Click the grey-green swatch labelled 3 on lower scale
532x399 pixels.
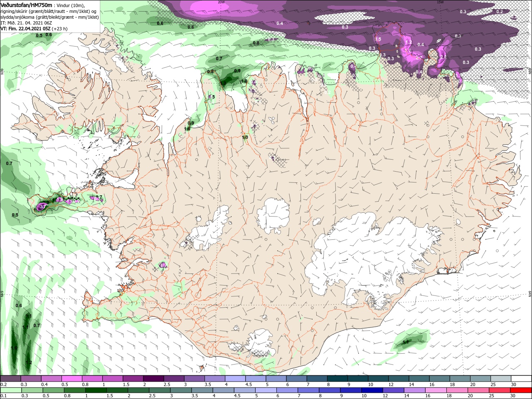pyautogui.click(x=181, y=390)
